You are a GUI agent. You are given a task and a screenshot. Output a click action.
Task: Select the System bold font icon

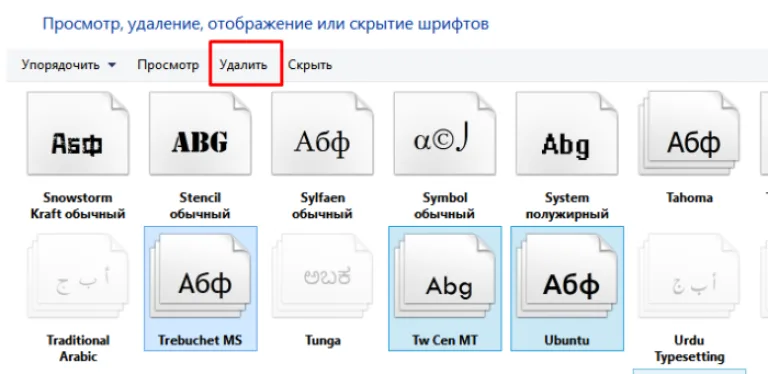click(x=567, y=134)
